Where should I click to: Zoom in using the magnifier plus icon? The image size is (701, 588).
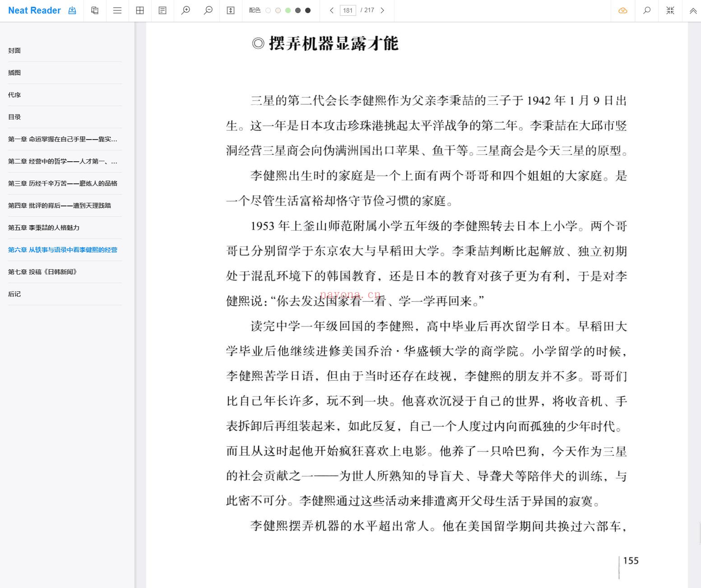(x=186, y=10)
